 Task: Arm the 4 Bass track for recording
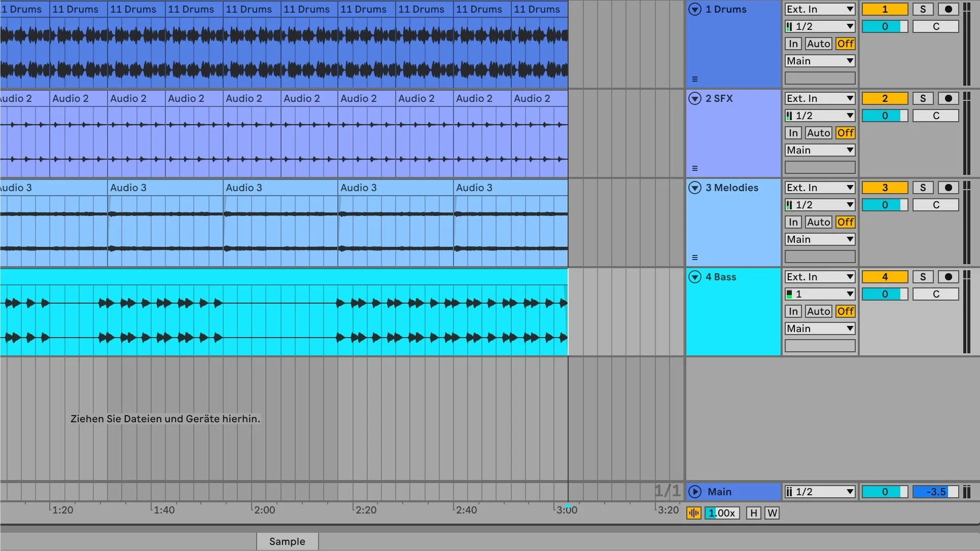tap(948, 277)
